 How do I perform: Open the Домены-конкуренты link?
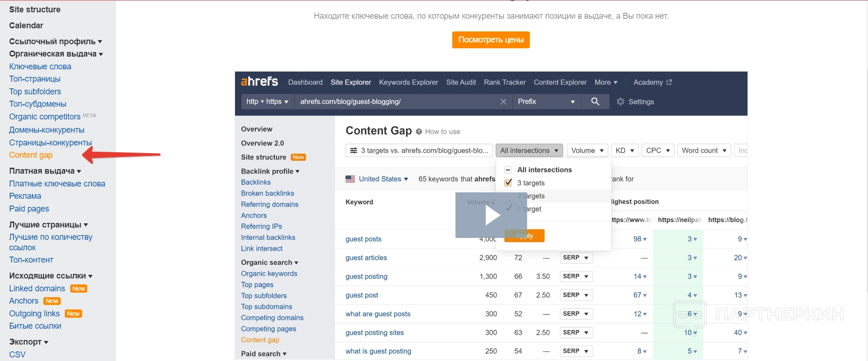coord(47,130)
